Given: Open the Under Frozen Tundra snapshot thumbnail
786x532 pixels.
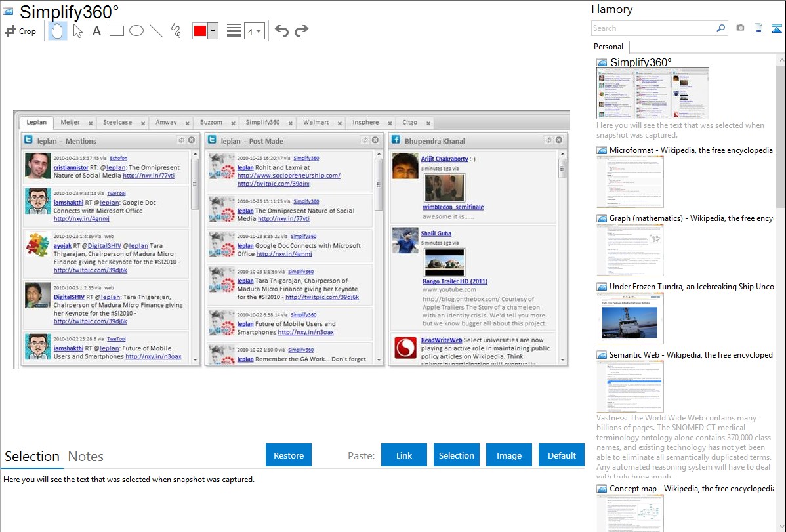Looking at the screenshot, I should click(x=630, y=317).
